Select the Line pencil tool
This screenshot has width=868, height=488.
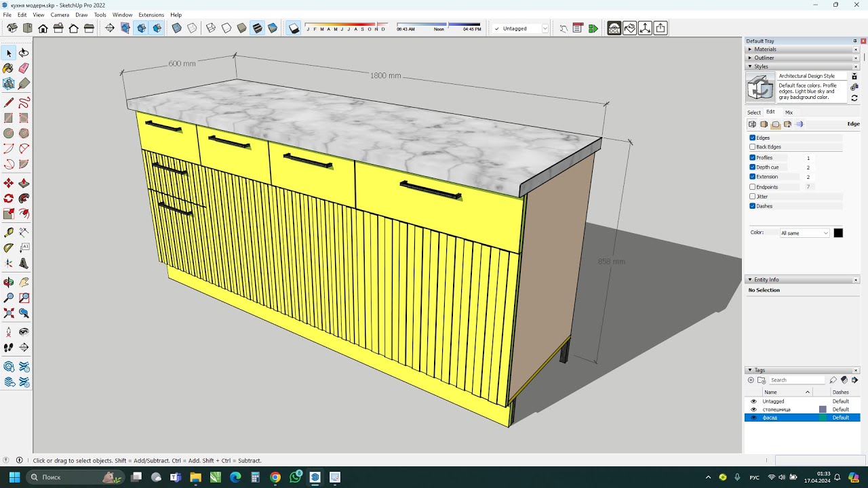pos(9,103)
